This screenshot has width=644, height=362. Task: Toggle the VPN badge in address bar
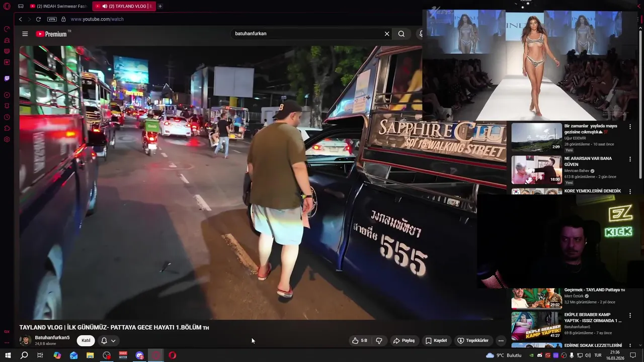(x=52, y=19)
